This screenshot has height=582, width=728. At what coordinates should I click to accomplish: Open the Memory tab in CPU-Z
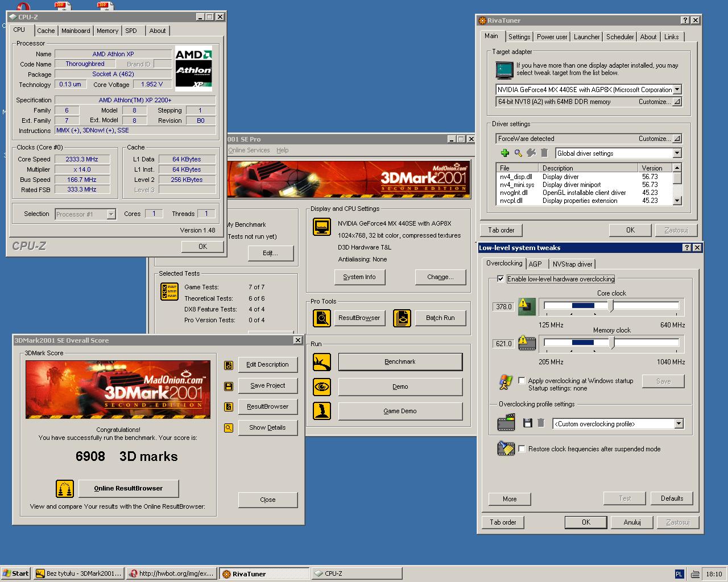107,31
